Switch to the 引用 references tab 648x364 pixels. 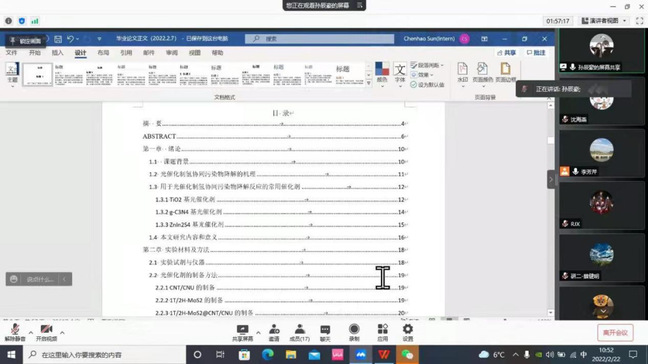pyautogui.click(x=126, y=53)
